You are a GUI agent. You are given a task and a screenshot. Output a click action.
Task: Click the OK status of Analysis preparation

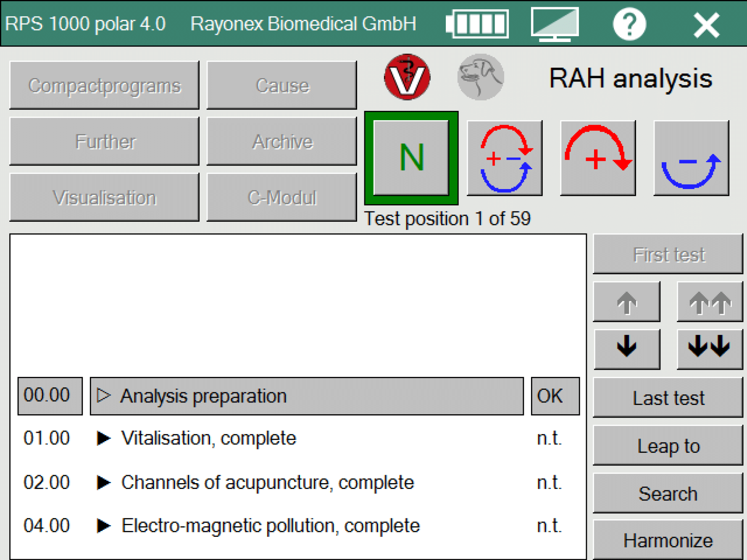point(555,396)
